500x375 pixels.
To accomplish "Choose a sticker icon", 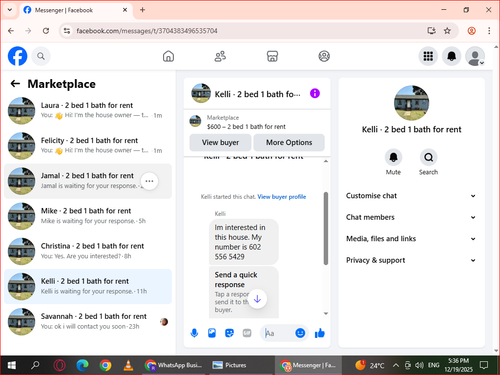I will tap(229, 333).
